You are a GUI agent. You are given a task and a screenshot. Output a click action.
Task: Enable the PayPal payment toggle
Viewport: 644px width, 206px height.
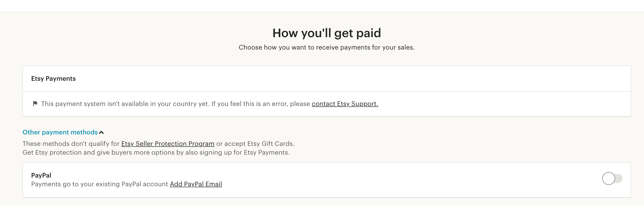(x=612, y=178)
